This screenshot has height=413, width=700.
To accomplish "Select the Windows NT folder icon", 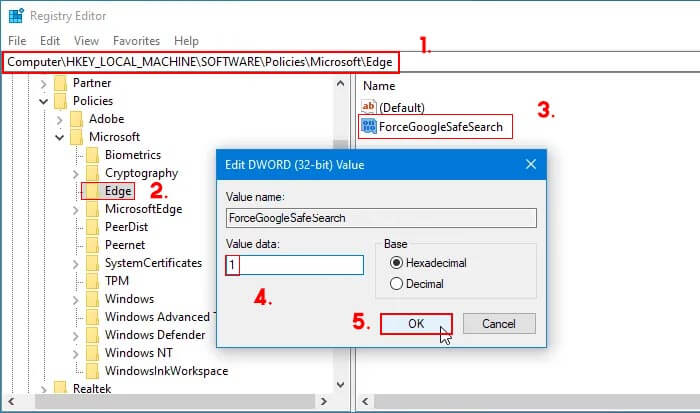I will point(92,353).
